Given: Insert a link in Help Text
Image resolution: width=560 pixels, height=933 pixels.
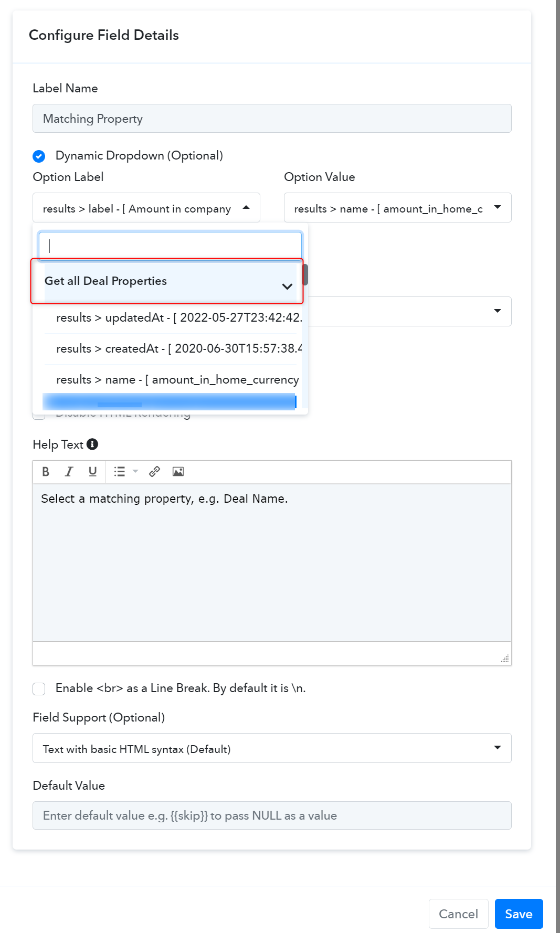Looking at the screenshot, I should tap(154, 472).
